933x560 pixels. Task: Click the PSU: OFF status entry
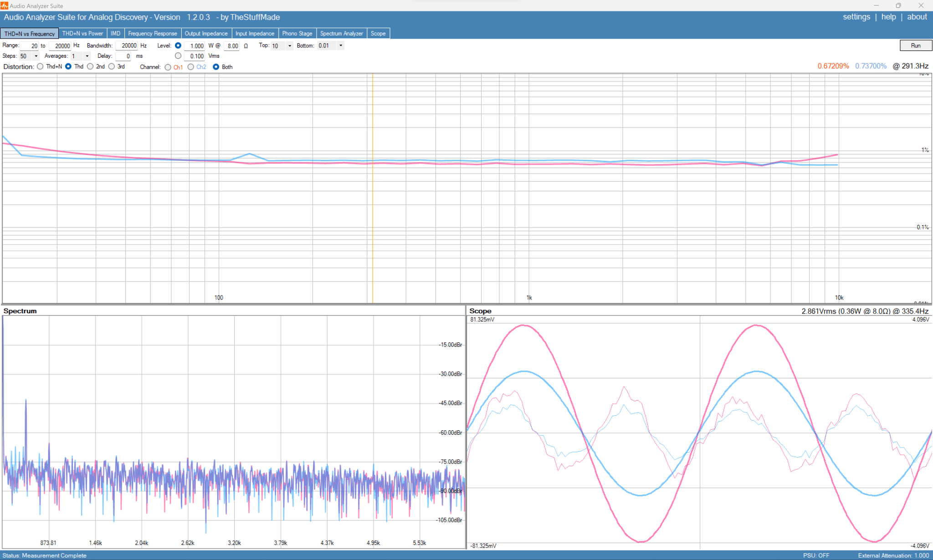click(816, 555)
